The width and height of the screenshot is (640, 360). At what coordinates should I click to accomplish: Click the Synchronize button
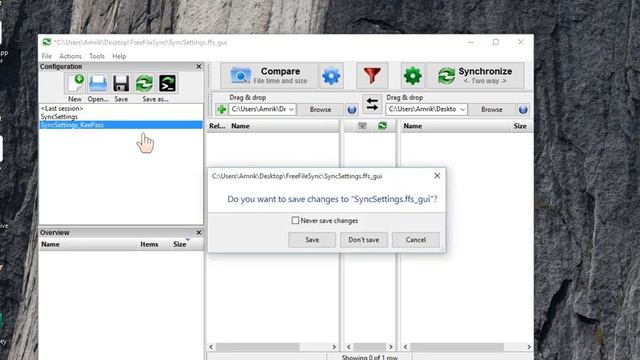(x=476, y=76)
